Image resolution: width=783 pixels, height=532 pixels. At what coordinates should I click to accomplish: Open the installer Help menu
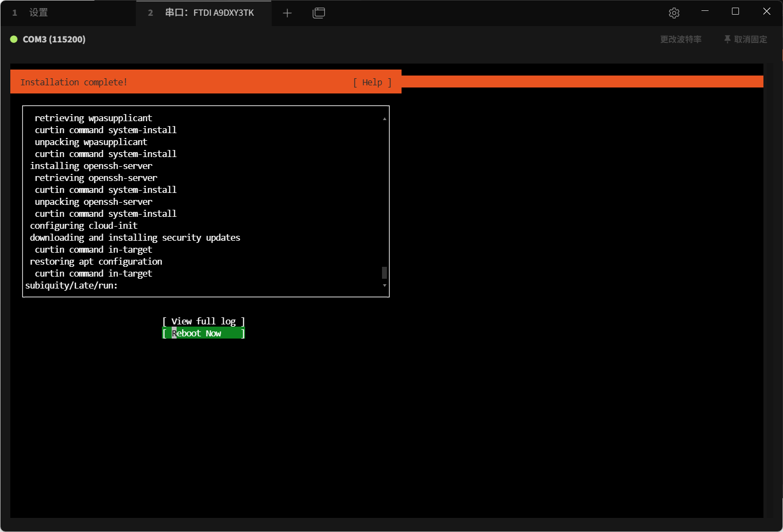(x=372, y=82)
